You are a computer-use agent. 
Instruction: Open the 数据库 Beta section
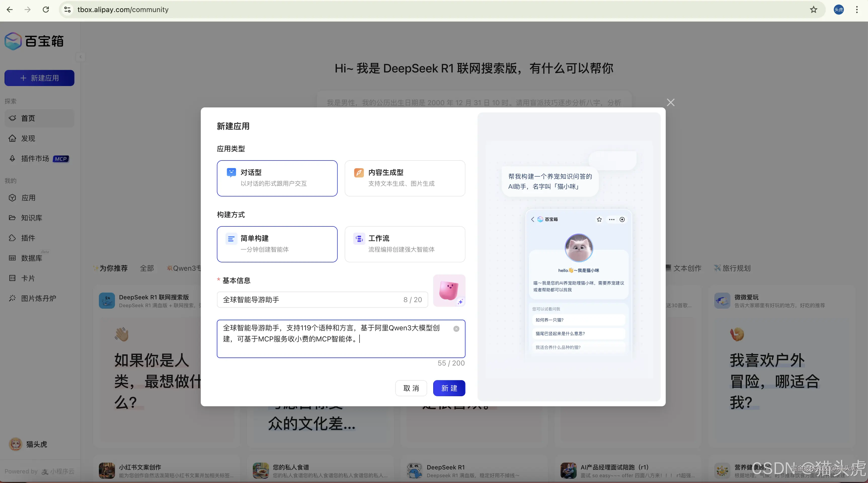(32, 258)
